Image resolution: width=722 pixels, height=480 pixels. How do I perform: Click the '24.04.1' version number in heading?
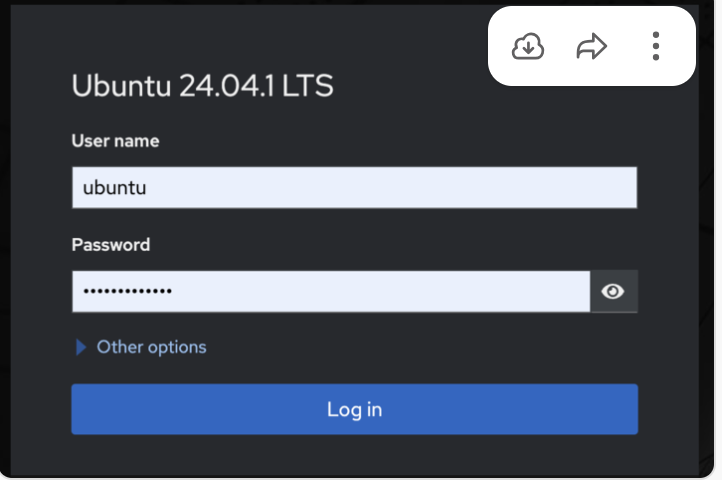coord(226,86)
